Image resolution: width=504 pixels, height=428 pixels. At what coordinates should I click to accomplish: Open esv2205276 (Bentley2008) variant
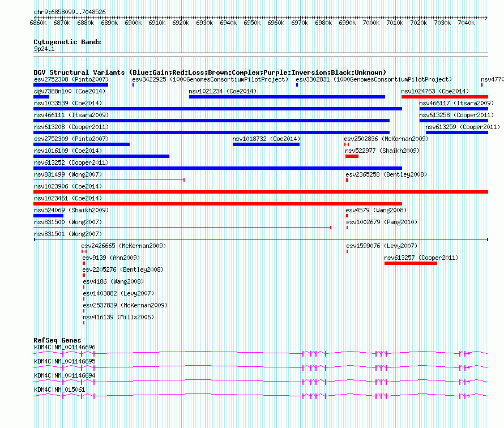click(x=123, y=269)
